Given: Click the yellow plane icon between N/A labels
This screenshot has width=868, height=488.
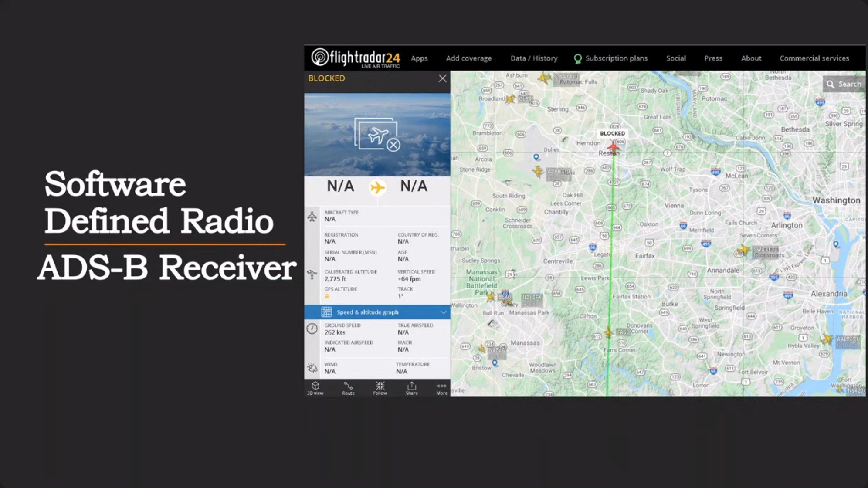Looking at the screenshot, I should tap(377, 187).
